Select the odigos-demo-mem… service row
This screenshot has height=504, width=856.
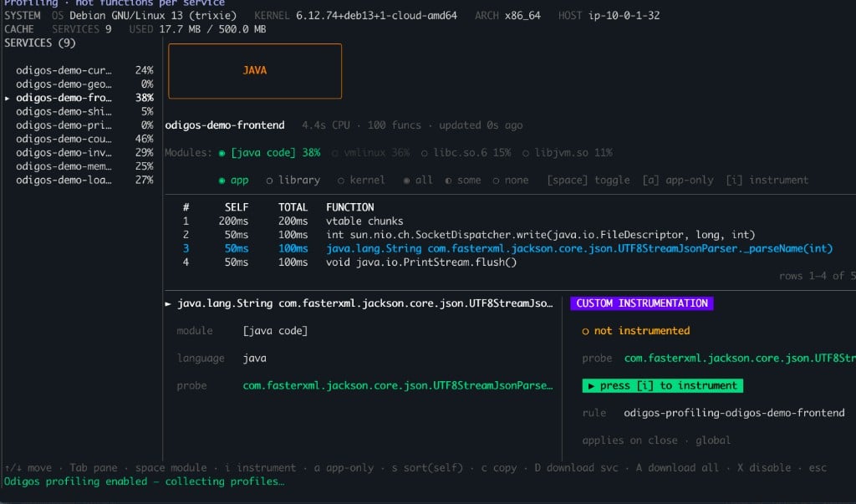click(84, 166)
